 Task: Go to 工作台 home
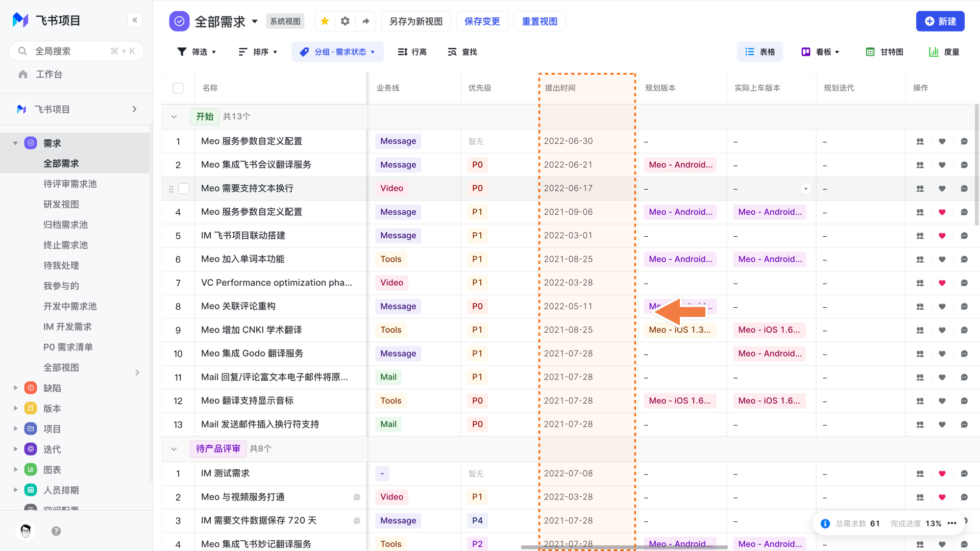tap(49, 74)
